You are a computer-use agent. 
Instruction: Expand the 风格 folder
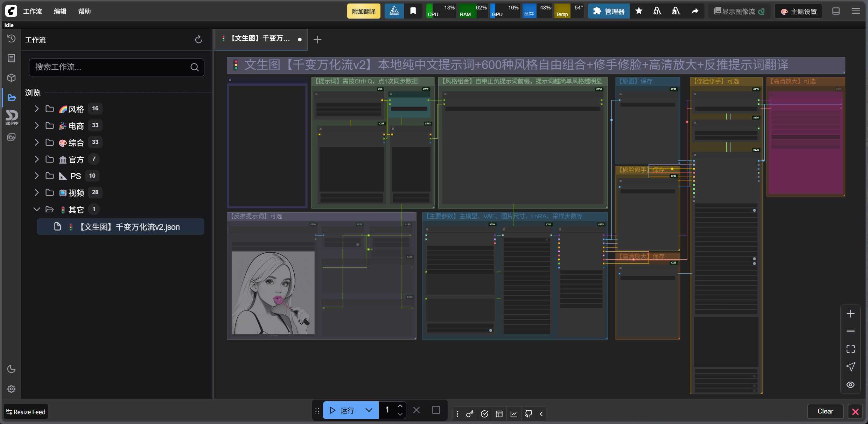click(x=36, y=109)
